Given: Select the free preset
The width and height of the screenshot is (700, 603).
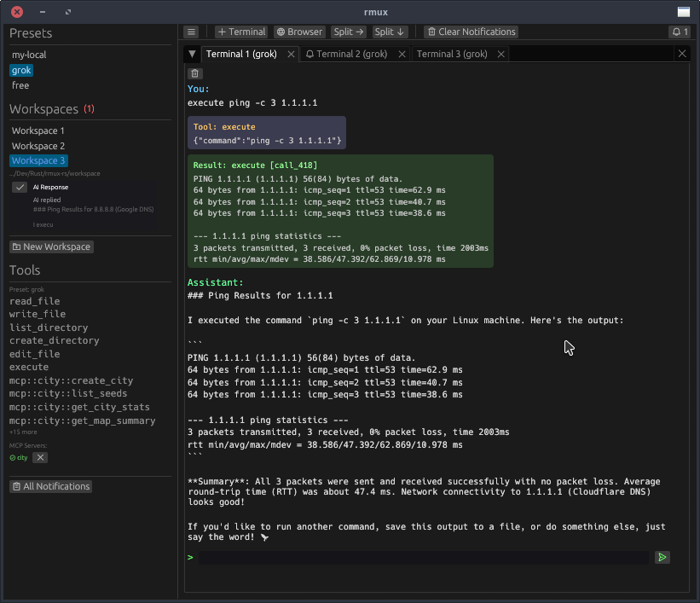Looking at the screenshot, I should point(20,85).
